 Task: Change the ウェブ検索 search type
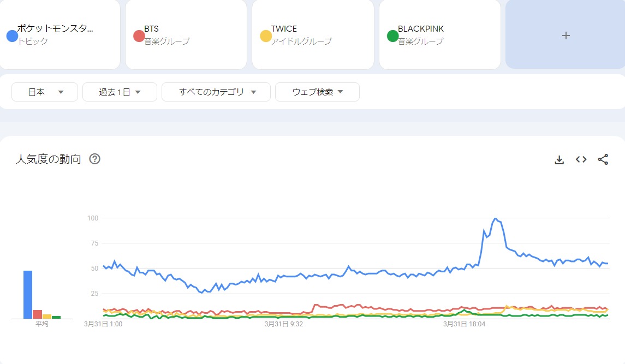317,92
